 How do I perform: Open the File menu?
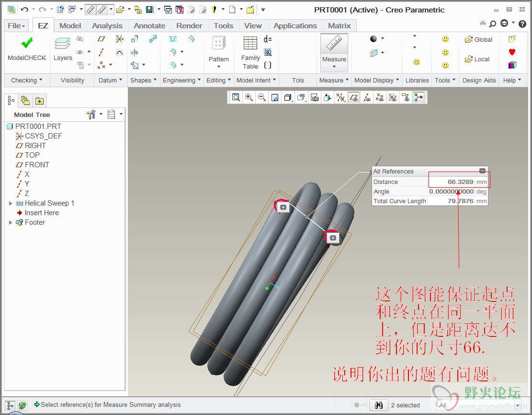(x=16, y=26)
